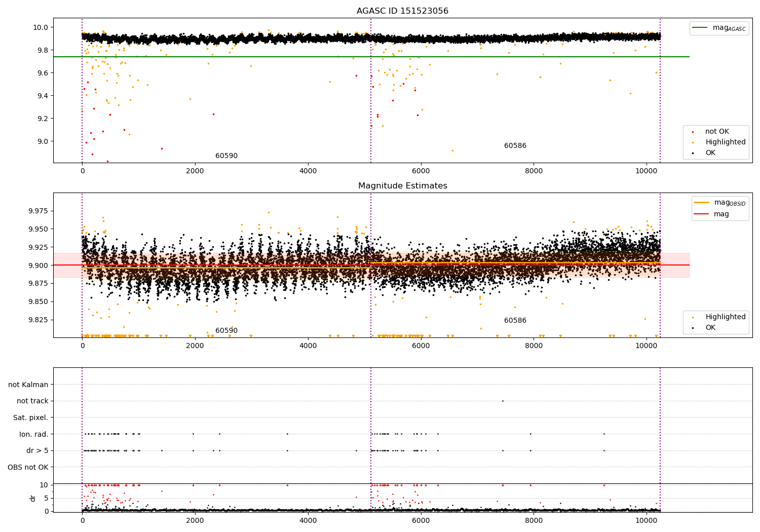Click the '9.875' y-axis tick label
Screen dimensions: 760x532
(39, 283)
